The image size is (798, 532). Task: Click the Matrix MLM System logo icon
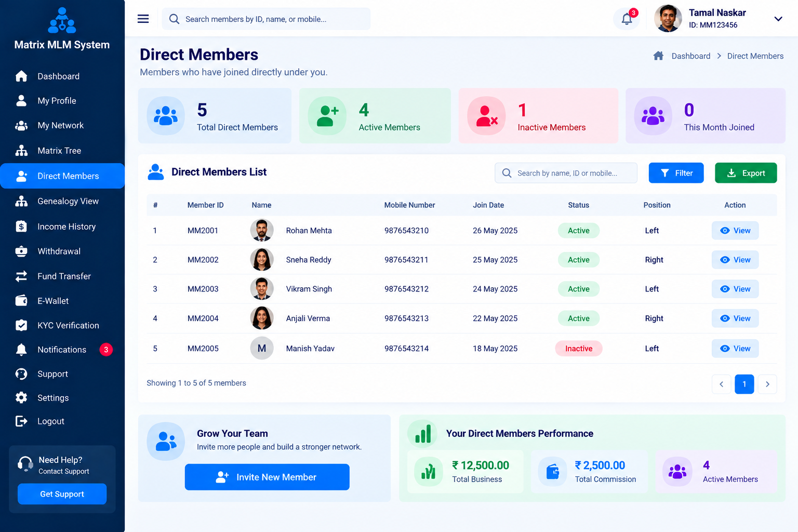pyautogui.click(x=62, y=20)
